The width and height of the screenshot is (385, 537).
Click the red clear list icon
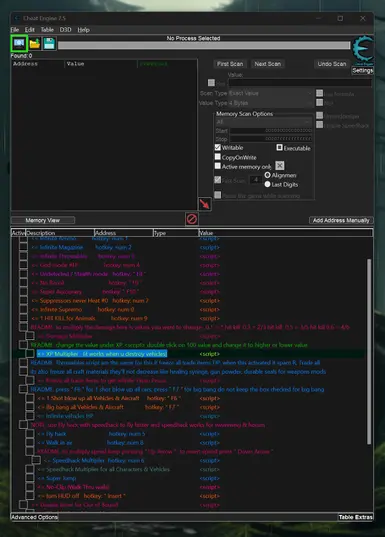[x=192, y=219]
